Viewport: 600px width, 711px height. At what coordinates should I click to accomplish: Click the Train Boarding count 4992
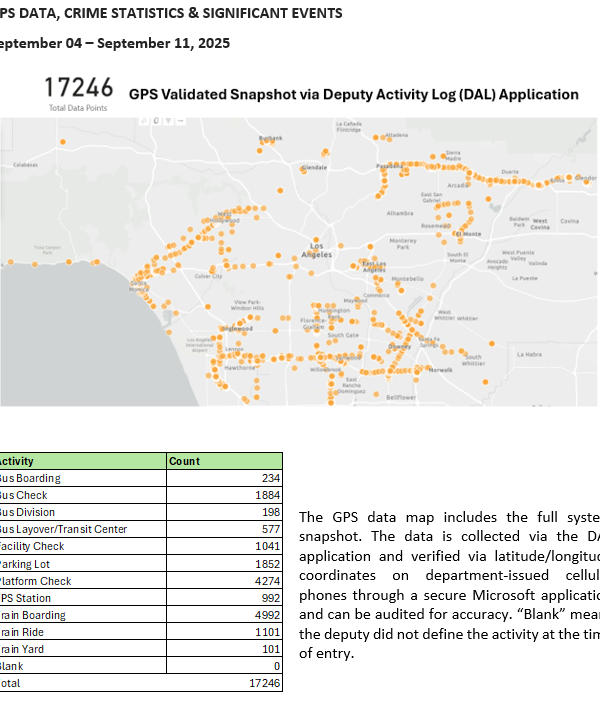click(x=263, y=615)
